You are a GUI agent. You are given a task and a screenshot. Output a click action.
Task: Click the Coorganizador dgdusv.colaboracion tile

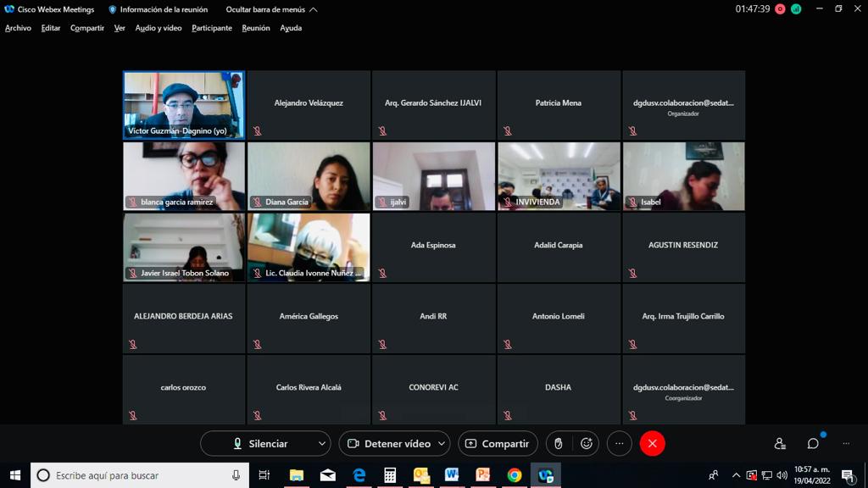point(684,390)
